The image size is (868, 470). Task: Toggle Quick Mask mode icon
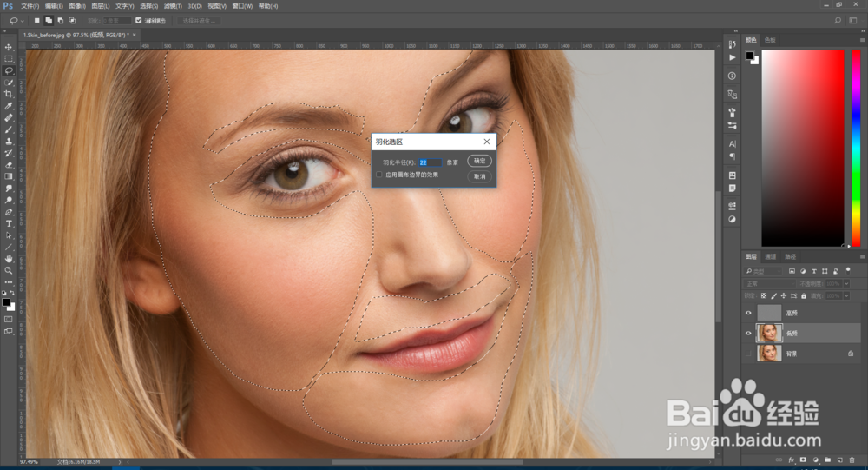click(9, 320)
